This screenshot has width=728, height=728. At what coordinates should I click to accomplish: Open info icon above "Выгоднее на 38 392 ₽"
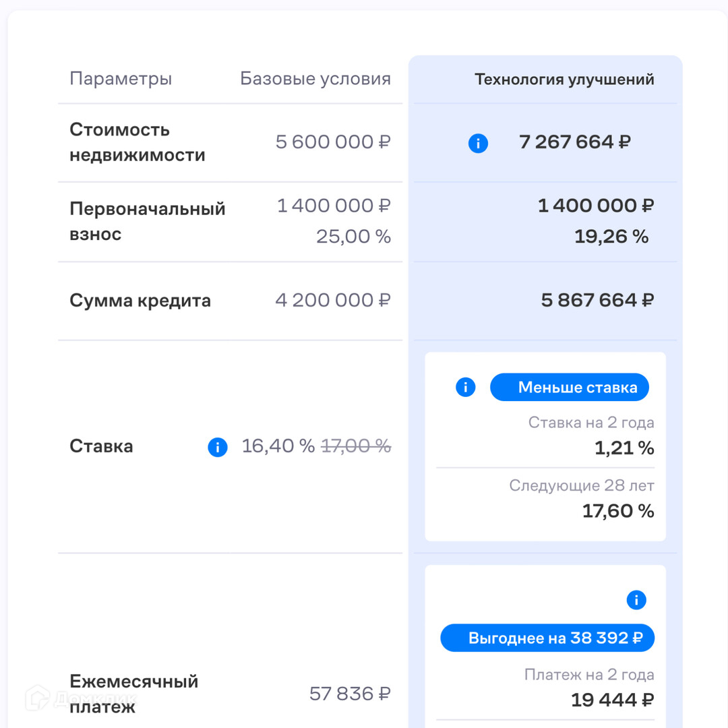pyautogui.click(x=636, y=600)
